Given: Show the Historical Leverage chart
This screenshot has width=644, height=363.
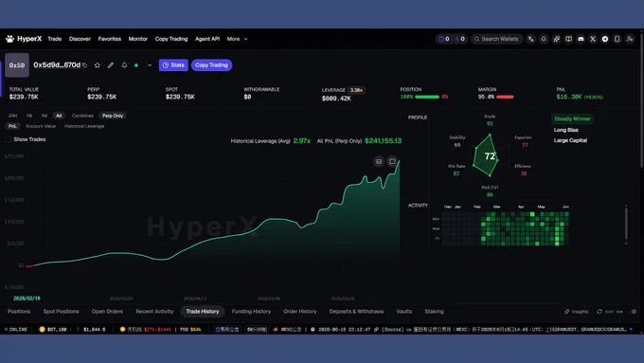Looking at the screenshot, I should (84, 126).
